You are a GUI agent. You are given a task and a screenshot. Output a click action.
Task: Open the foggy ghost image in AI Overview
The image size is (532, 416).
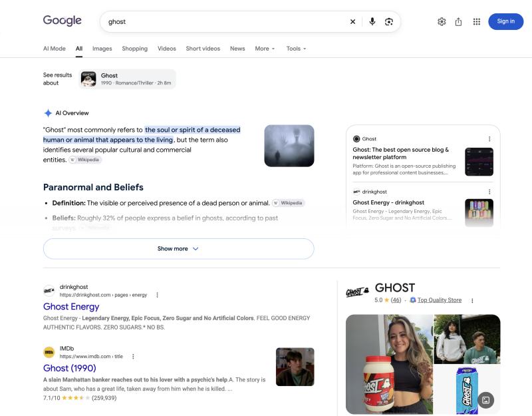289,146
